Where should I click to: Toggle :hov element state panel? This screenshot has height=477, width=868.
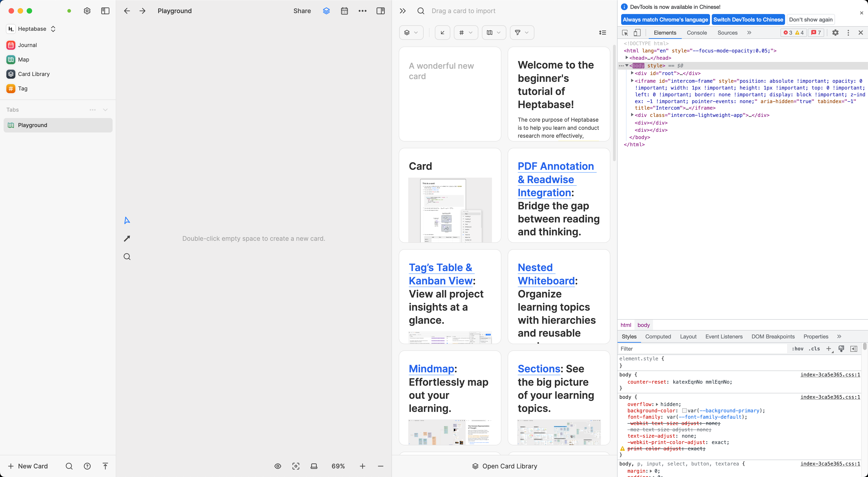[x=797, y=349]
